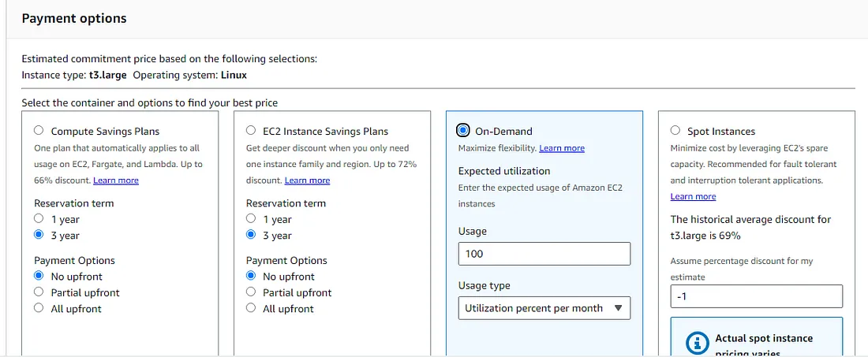Pick the Spot Instances option

point(675,131)
